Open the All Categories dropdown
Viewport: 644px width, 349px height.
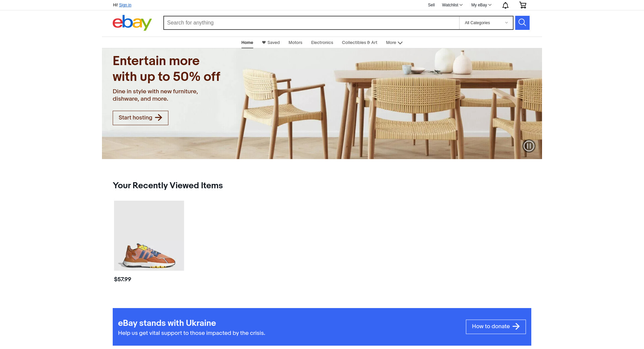(486, 23)
